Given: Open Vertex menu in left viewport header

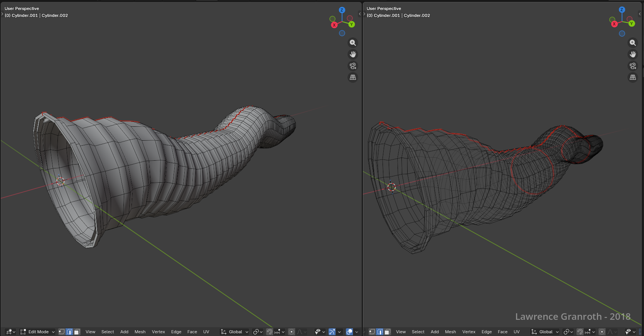Looking at the screenshot, I should click(x=158, y=332).
